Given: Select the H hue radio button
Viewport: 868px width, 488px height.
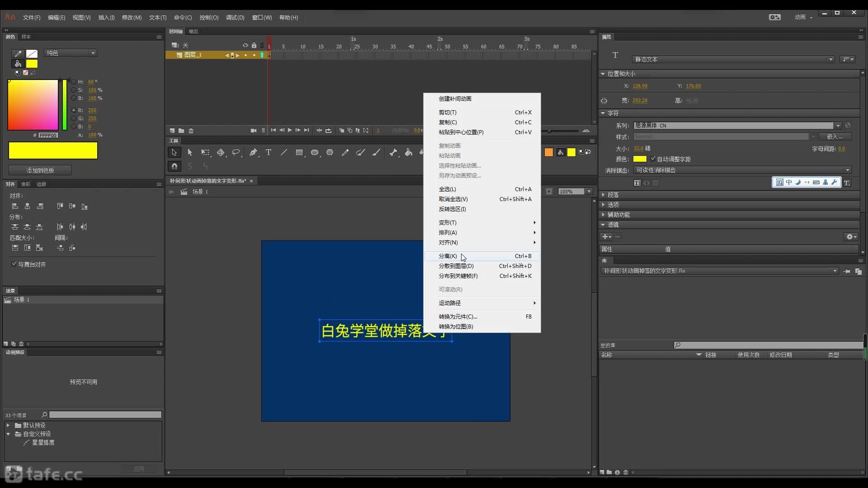Looking at the screenshot, I should 74,82.
